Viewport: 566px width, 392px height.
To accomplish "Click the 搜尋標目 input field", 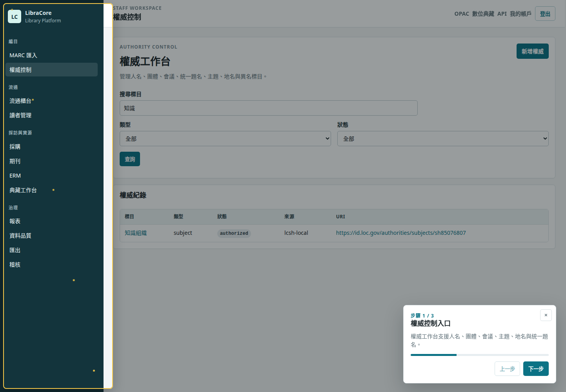I will click(x=268, y=108).
